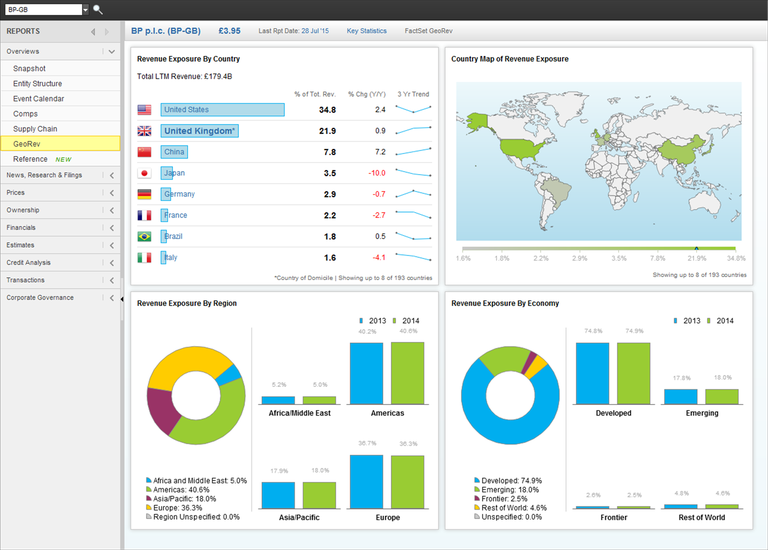Expand the News, Research & Filings section

coord(112,175)
